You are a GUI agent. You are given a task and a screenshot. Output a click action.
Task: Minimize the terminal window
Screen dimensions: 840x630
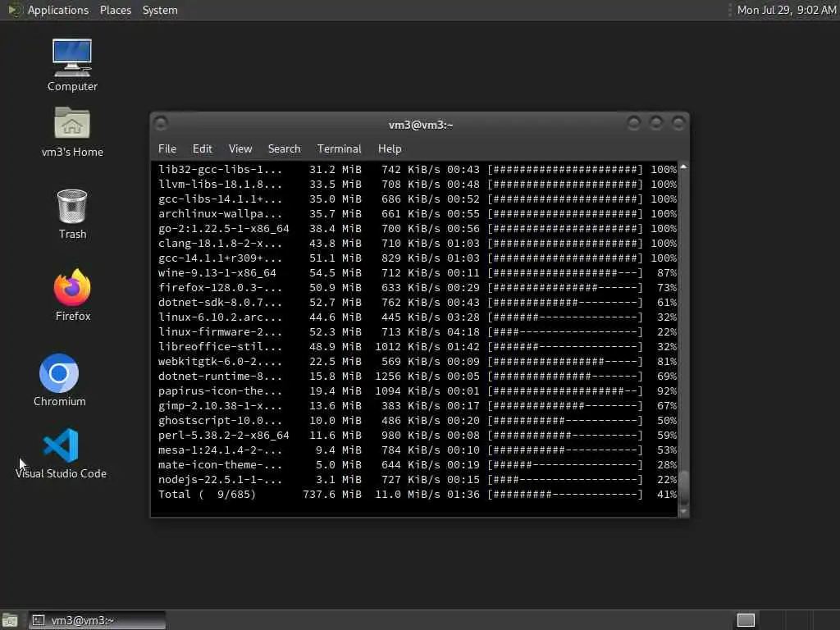point(634,124)
